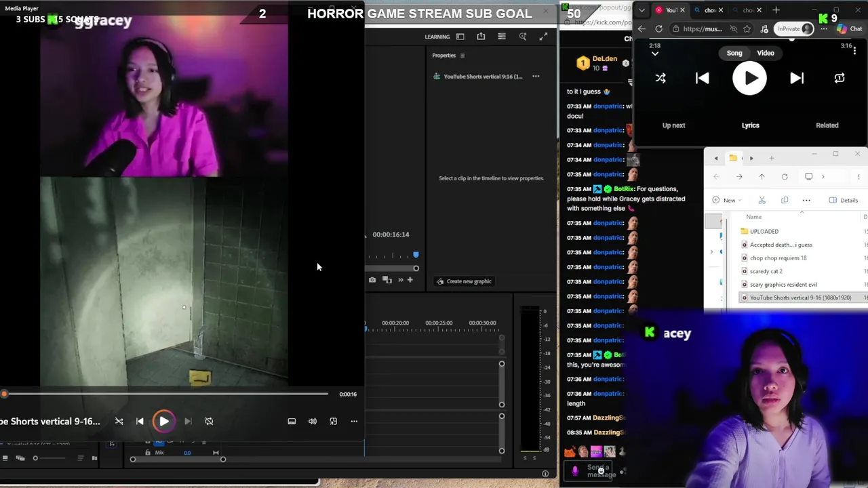Open browser settings and more menu
868x488 pixels.
point(824,29)
